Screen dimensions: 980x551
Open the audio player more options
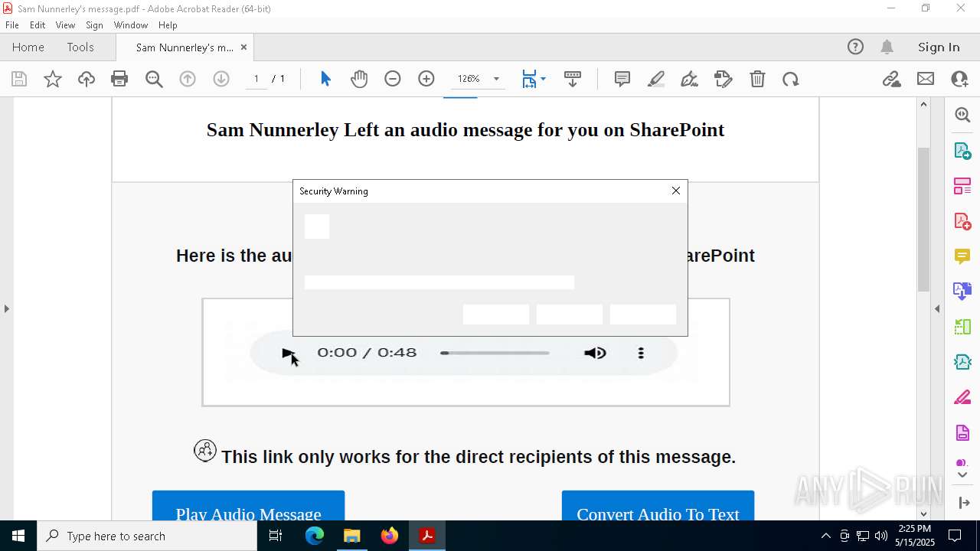[641, 353]
